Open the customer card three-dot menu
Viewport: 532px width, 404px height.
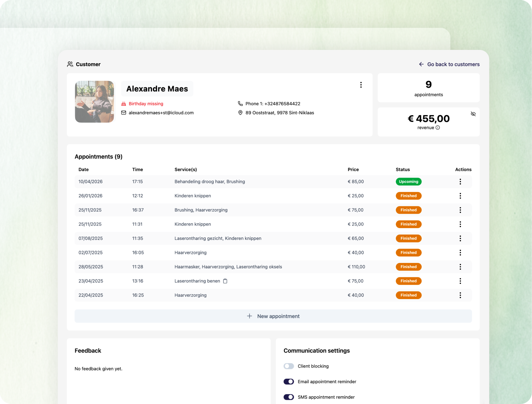coord(361,85)
